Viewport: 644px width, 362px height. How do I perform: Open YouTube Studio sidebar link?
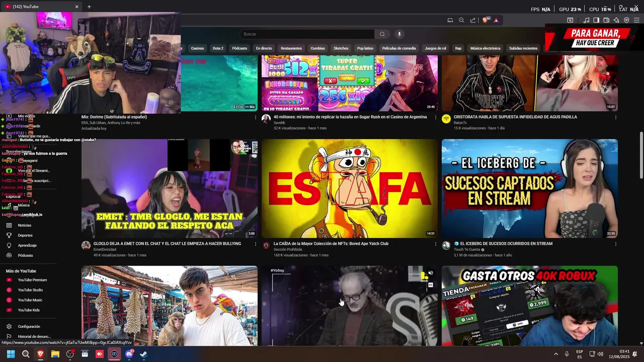(30, 290)
